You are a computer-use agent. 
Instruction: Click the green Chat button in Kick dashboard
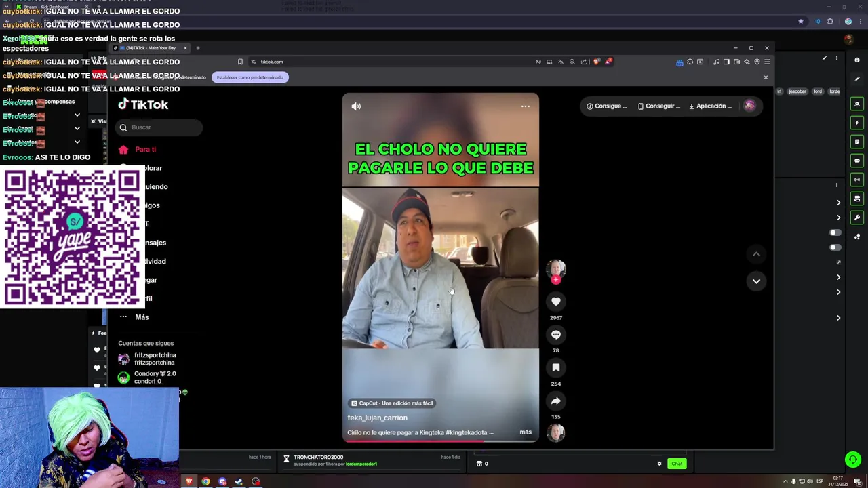click(677, 464)
